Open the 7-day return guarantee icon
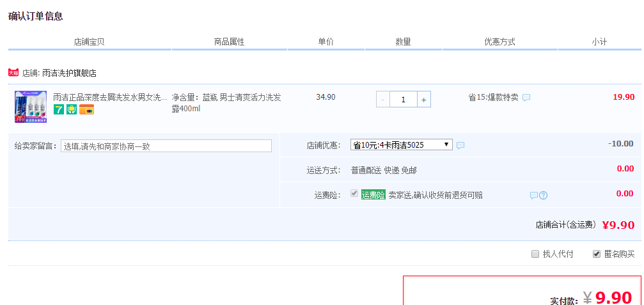644x305 pixels. point(59,109)
